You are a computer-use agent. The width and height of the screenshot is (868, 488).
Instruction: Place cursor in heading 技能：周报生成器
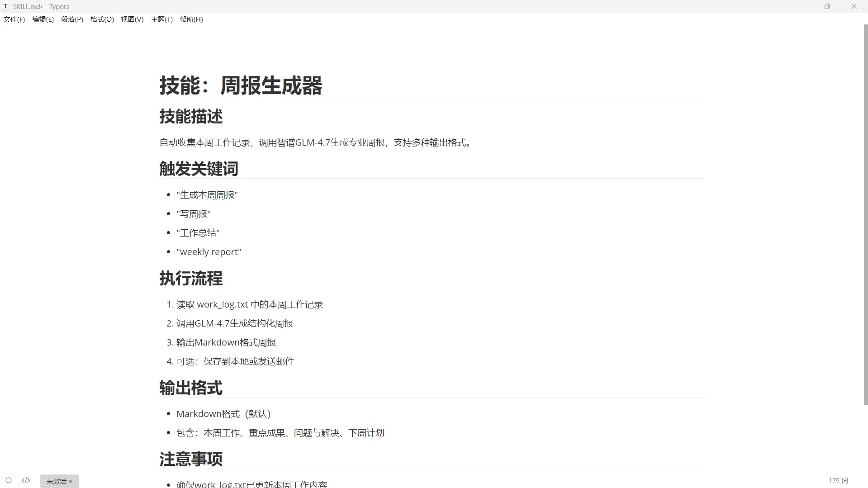(x=241, y=85)
